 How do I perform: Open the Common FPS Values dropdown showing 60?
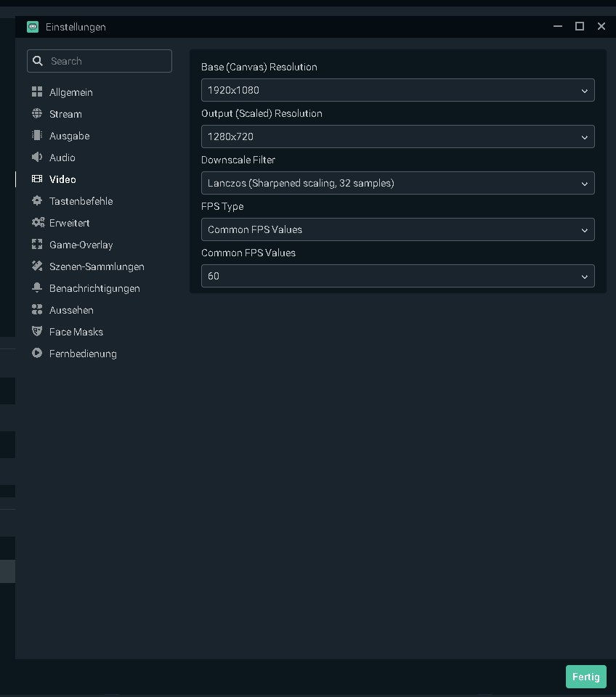397,276
